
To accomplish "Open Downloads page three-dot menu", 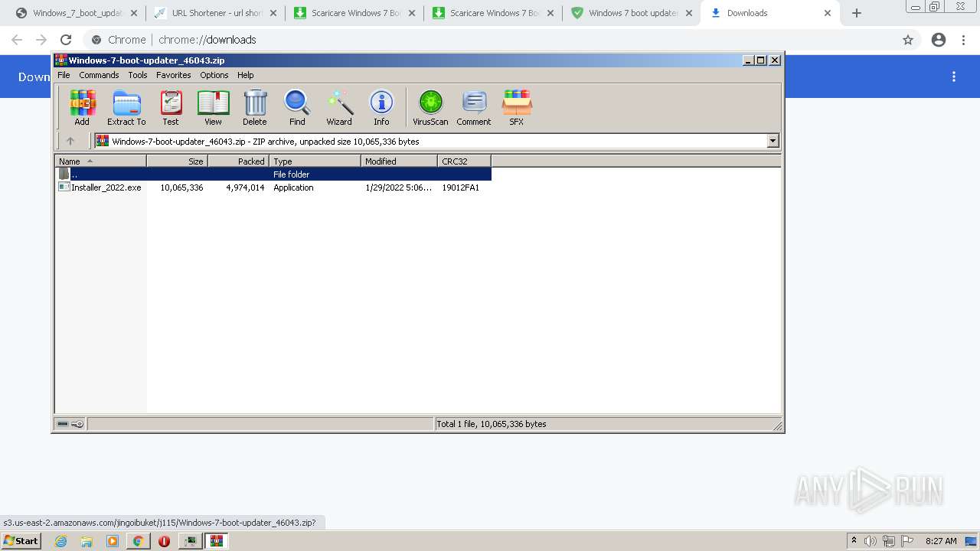I will click(954, 77).
